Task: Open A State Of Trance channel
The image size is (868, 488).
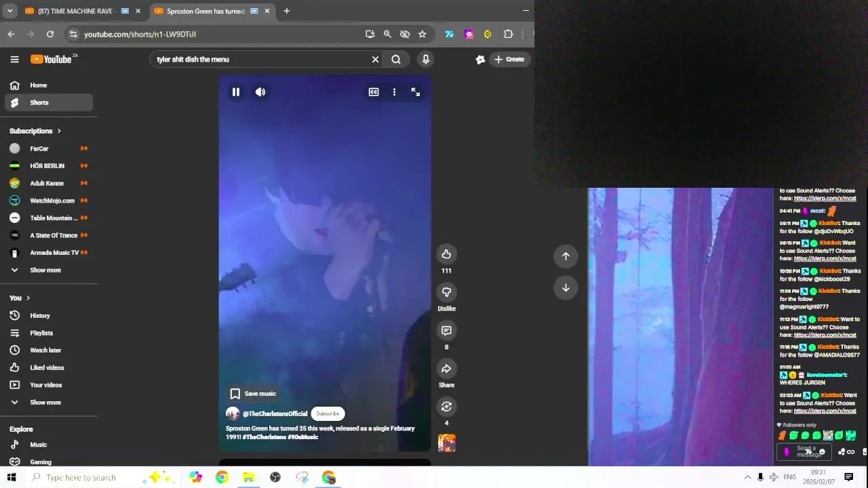Action: click(x=48, y=235)
